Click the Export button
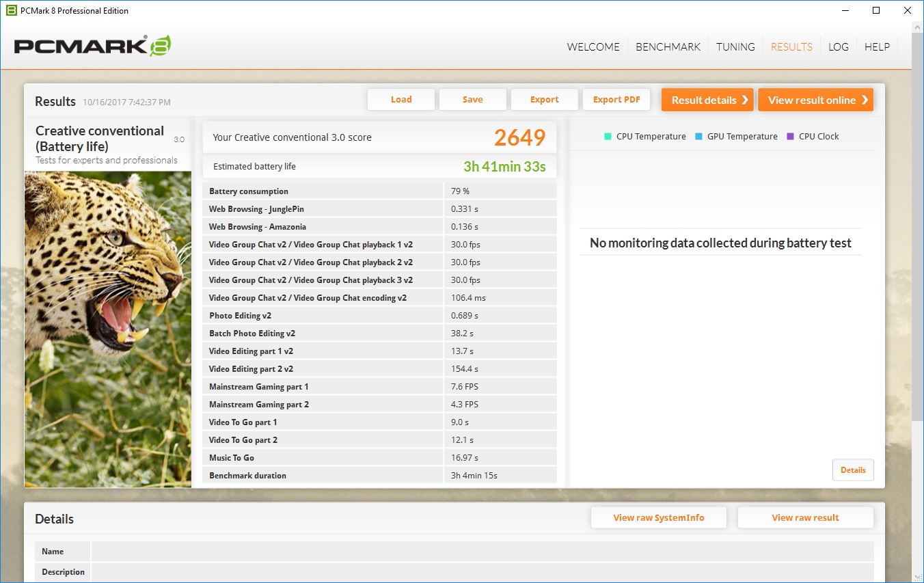The width and height of the screenshot is (924, 583). tap(544, 100)
